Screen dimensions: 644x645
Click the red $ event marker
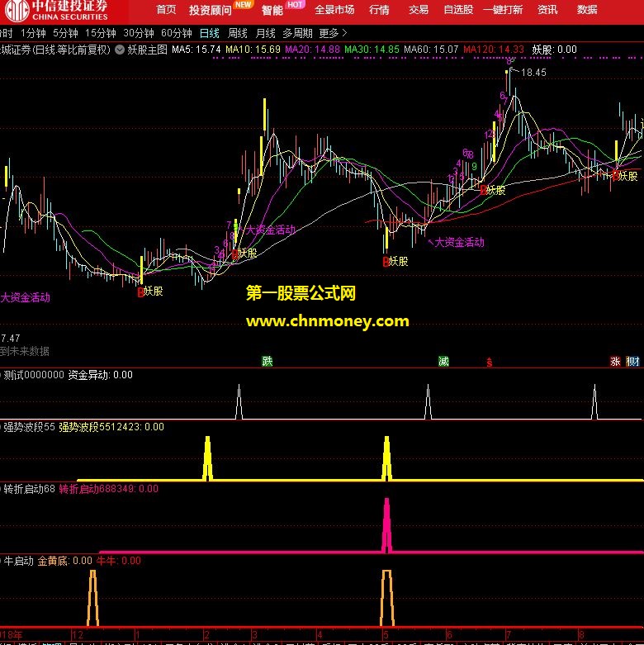[489, 362]
